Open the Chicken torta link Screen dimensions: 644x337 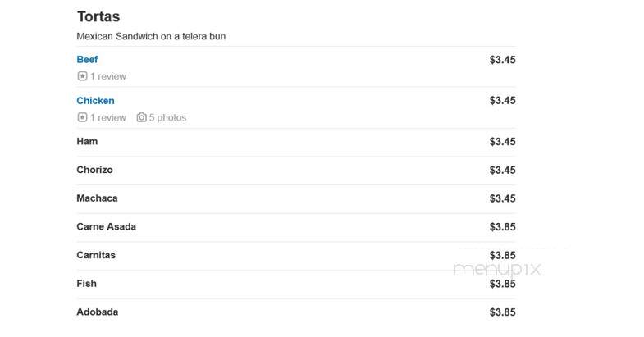click(95, 101)
